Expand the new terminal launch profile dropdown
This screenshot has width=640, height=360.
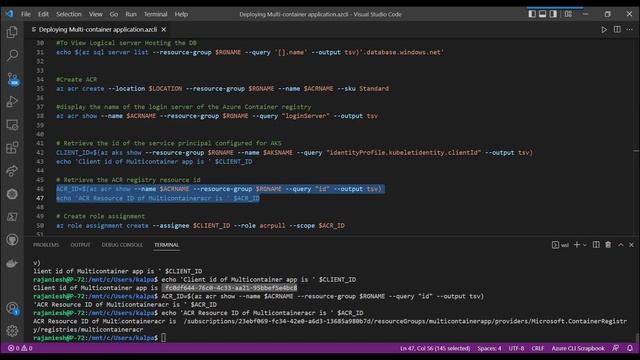[585, 245]
